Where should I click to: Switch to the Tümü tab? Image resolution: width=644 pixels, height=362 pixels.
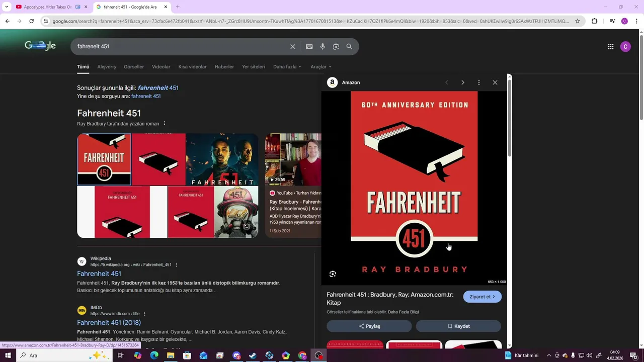pyautogui.click(x=83, y=67)
